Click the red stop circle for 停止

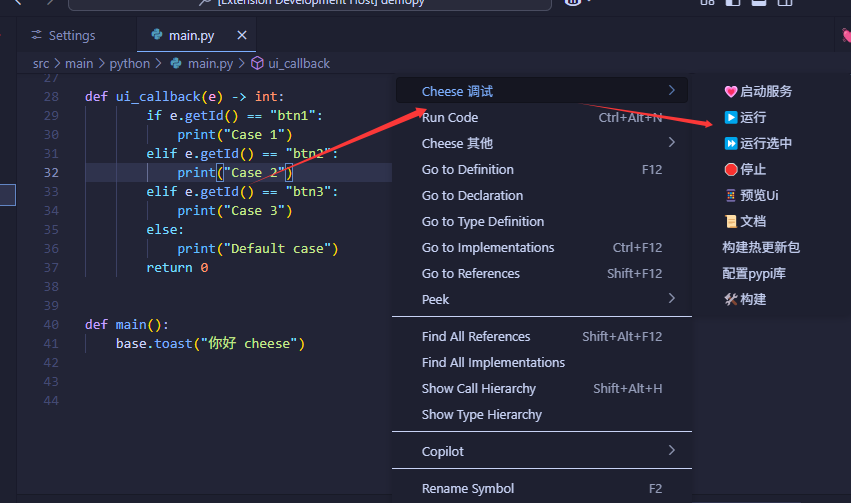[731, 169]
